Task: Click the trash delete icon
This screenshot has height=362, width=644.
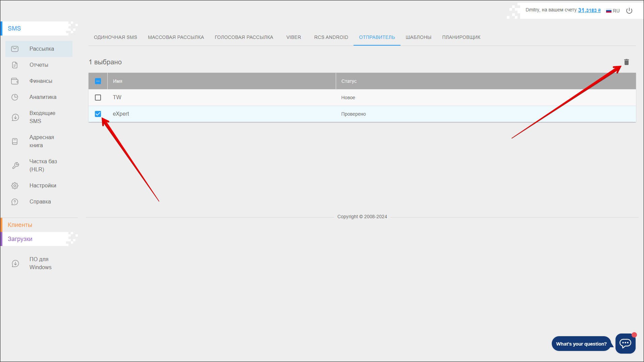Action: coord(626,62)
